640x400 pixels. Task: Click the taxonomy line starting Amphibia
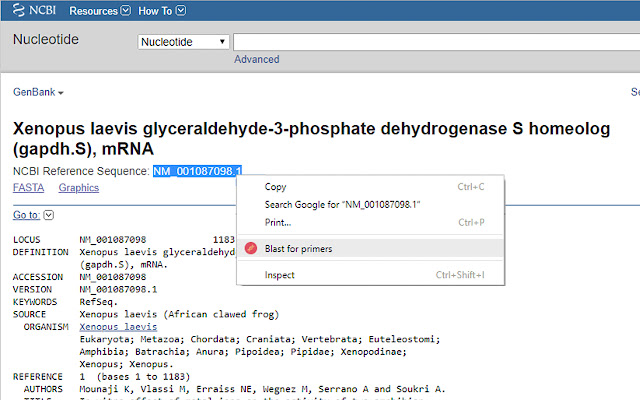pyautogui.click(x=243, y=351)
